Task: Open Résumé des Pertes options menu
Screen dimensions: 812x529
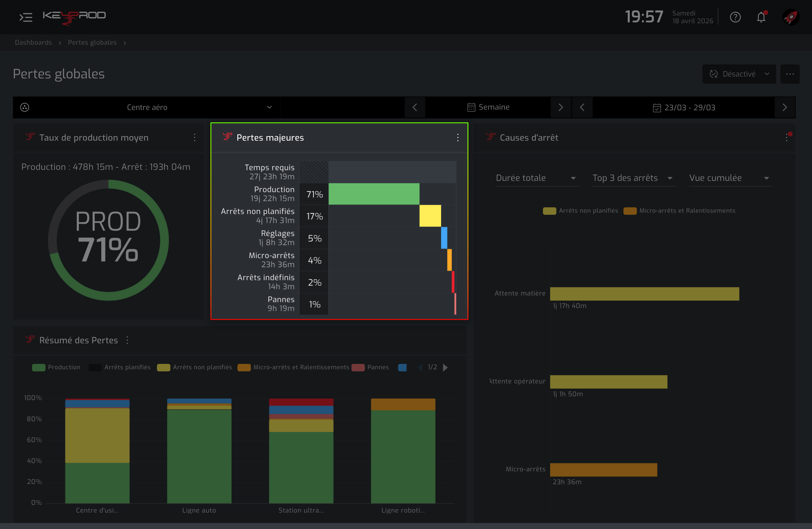Action: tap(127, 340)
